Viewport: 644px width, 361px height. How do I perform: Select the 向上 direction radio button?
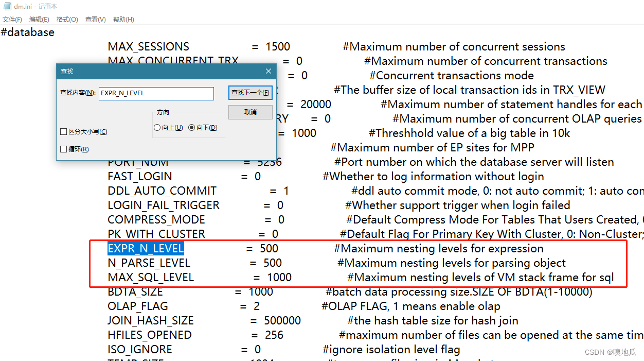point(157,127)
